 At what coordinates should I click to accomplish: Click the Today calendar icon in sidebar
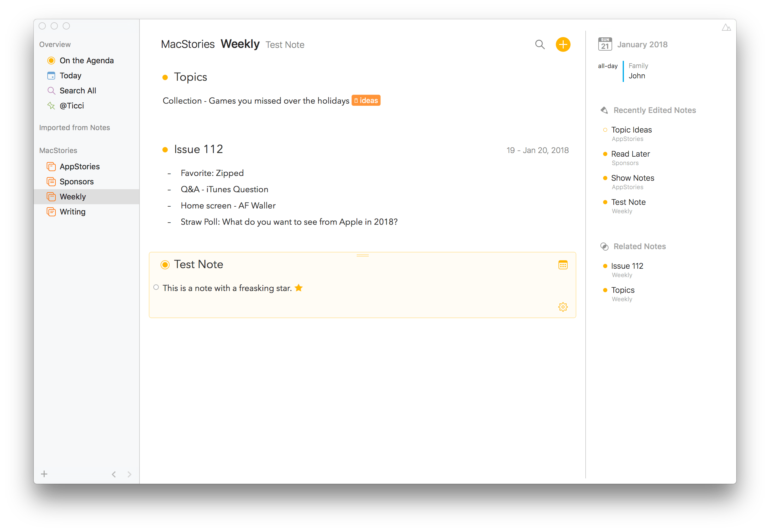[x=51, y=76]
